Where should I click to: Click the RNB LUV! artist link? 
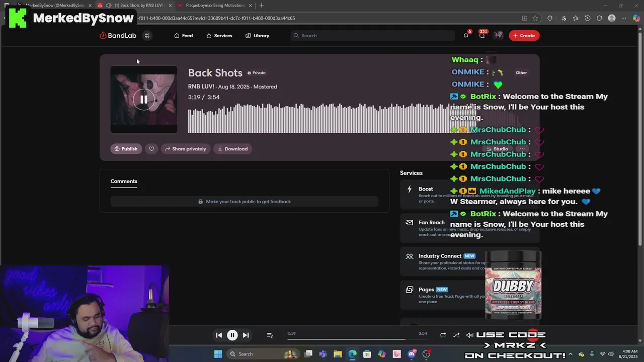[201, 86]
